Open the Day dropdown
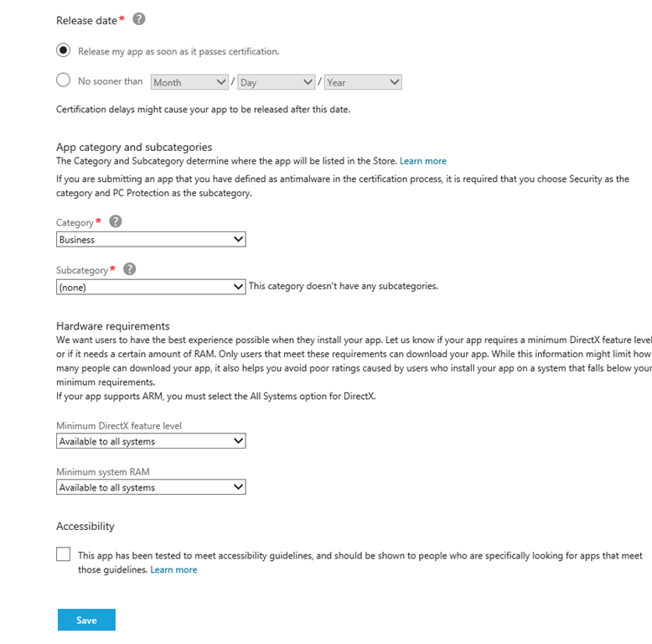This screenshot has height=644, width=652. (x=276, y=82)
